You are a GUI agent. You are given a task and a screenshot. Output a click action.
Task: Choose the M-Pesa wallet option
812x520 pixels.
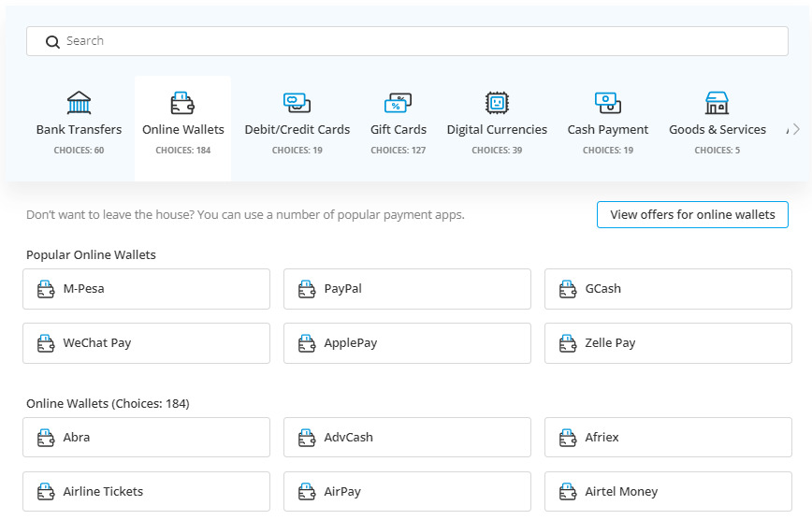point(146,289)
